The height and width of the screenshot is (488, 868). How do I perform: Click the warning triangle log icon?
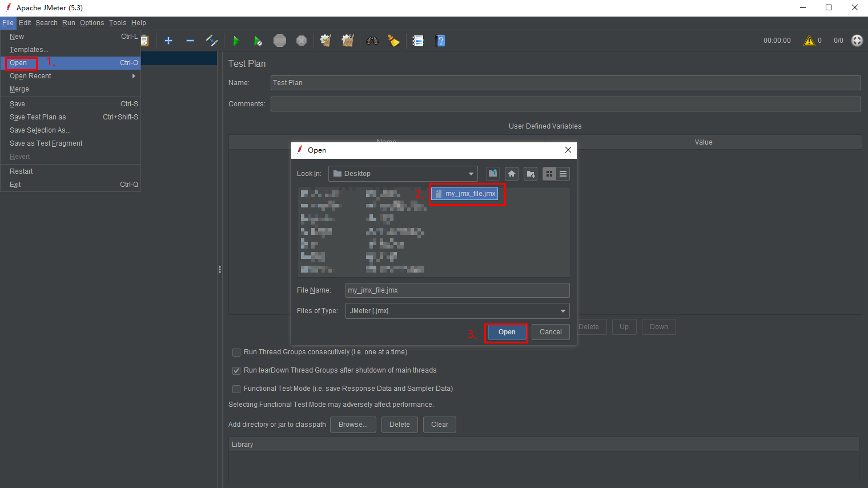point(809,41)
